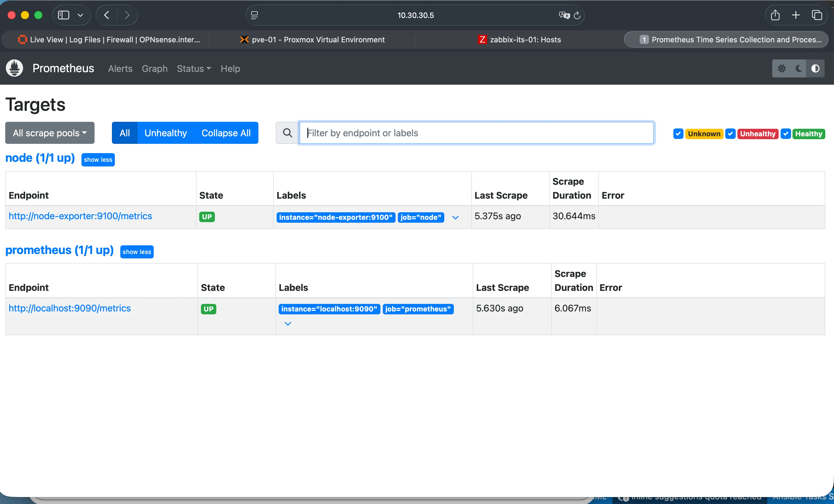Open the browser share icon
834x504 pixels.
pyautogui.click(x=775, y=15)
